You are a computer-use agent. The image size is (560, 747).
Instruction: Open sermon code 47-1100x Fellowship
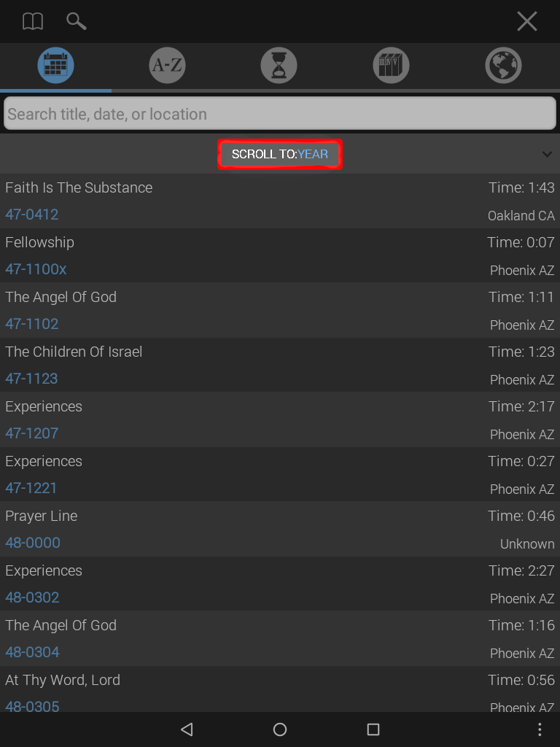pyautogui.click(x=280, y=256)
